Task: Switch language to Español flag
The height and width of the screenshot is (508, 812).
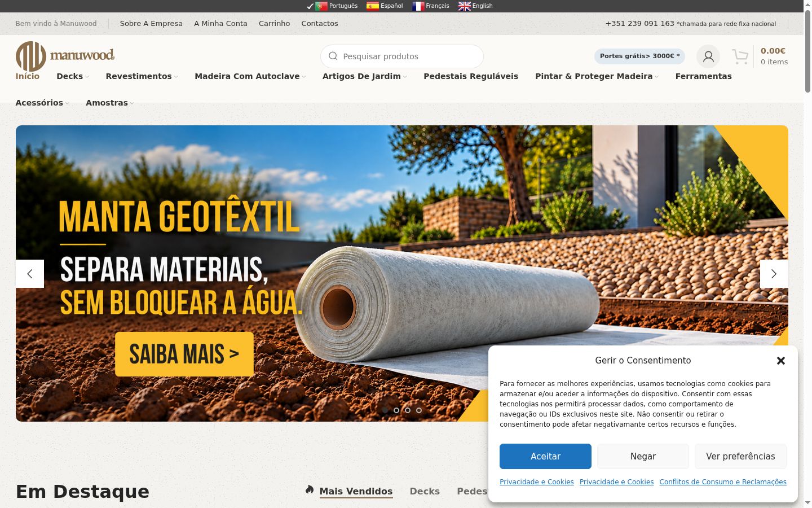Action: tap(373, 6)
